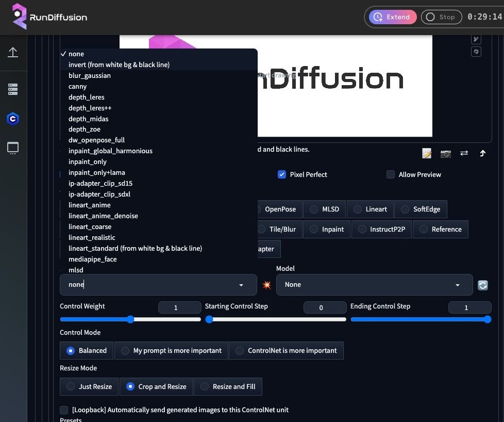Select the InstructP2P control type
This screenshot has height=422, width=504.
pyautogui.click(x=381, y=229)
